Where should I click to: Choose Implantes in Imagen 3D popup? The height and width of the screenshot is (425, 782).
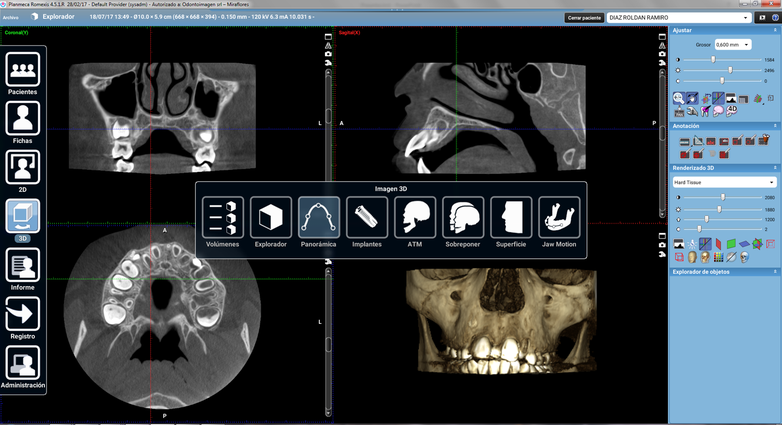pyautogui.click(x=367, y=222)
